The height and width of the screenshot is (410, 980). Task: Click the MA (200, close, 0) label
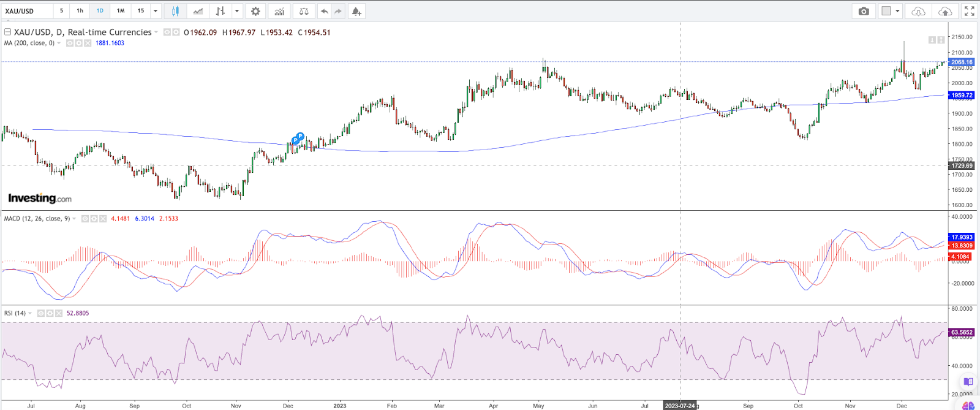coord(29,43)
